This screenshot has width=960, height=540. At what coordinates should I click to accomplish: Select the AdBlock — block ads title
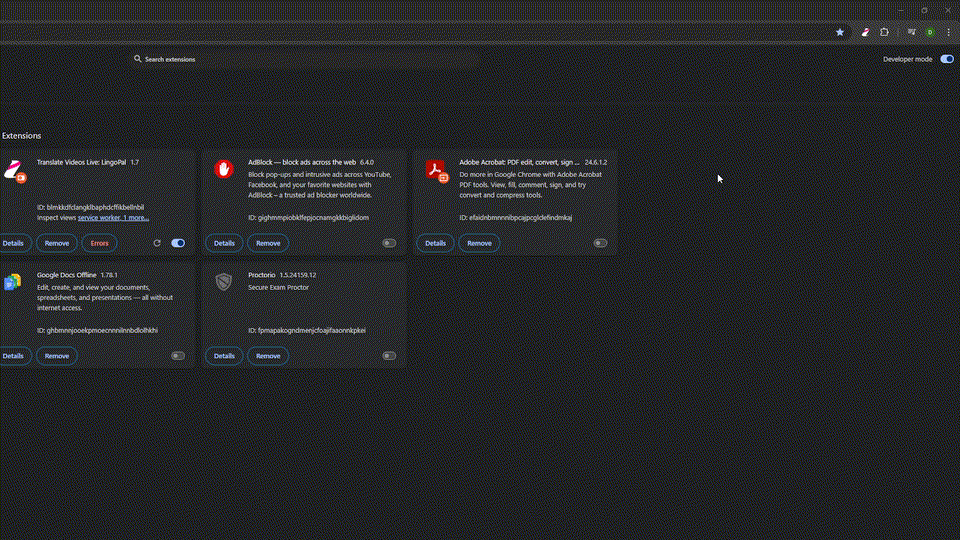(302, 162)
